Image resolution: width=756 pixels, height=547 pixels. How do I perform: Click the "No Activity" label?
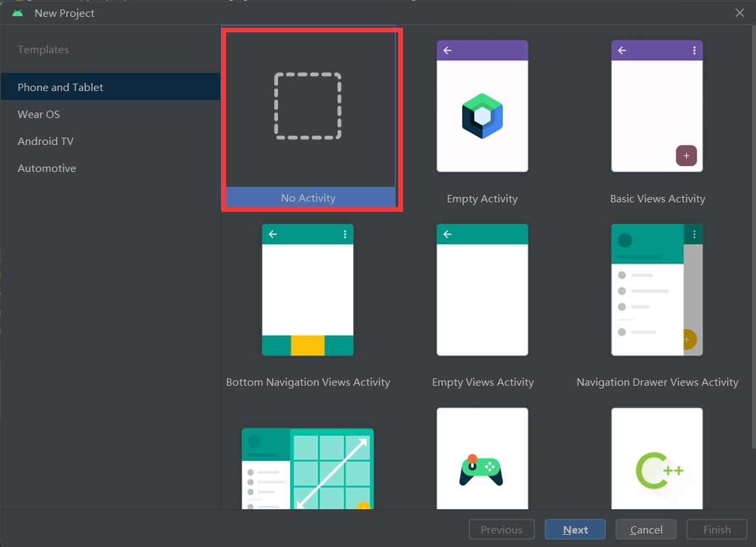coord(308,198)
